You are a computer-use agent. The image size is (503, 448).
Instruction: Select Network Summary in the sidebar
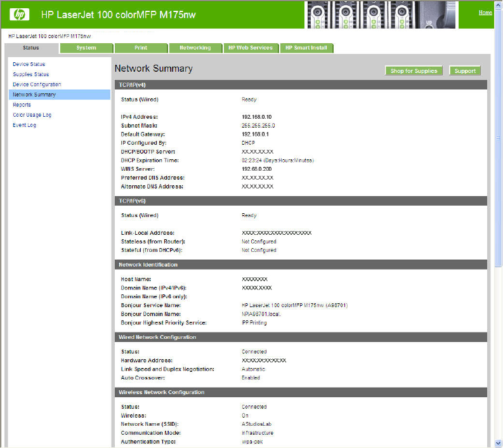point(60,95)
